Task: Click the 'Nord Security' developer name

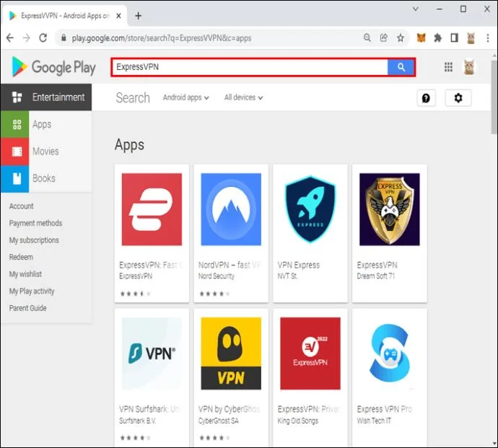Action: pos(217,276)
